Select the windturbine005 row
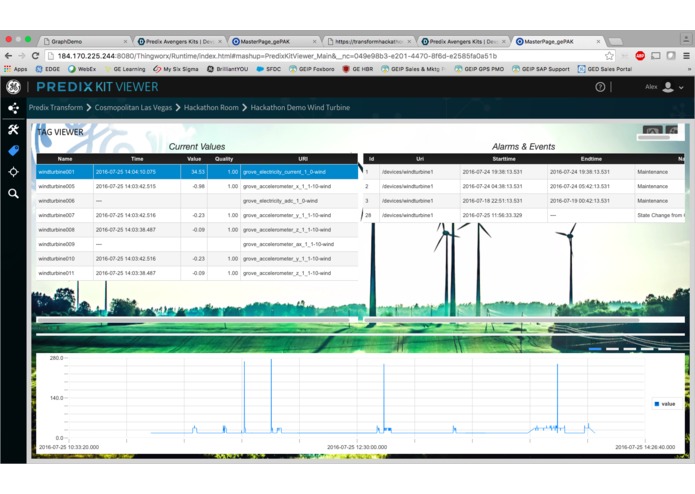 tap(197, 187)
